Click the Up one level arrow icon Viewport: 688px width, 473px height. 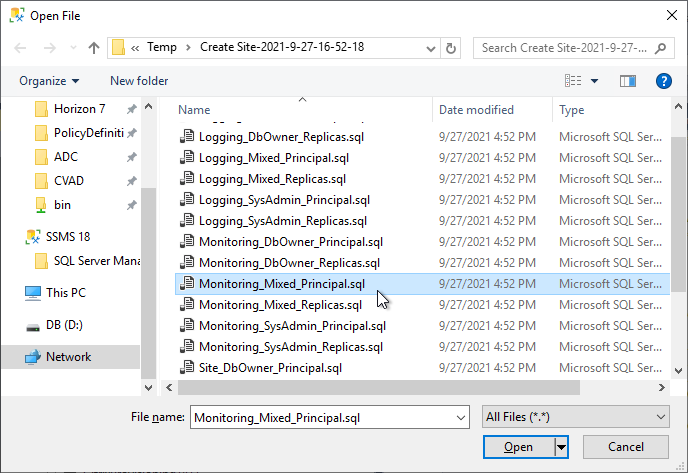(94, 48)
